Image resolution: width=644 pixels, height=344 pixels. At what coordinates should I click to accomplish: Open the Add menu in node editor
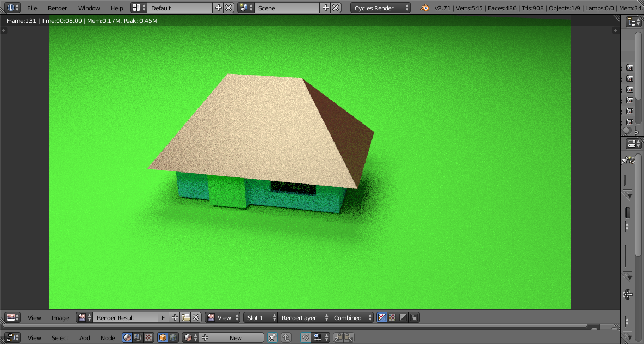(x=85, y=338)
